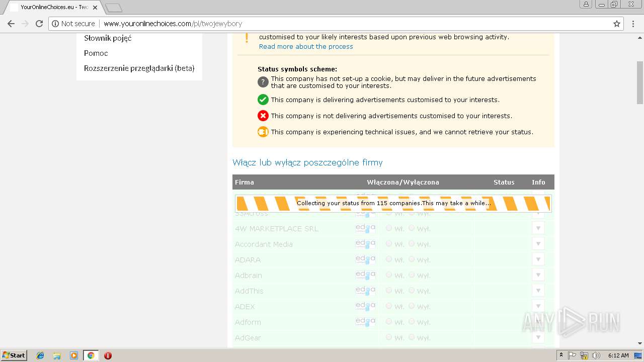Open the media player taskbar icon

pos(73,355)
